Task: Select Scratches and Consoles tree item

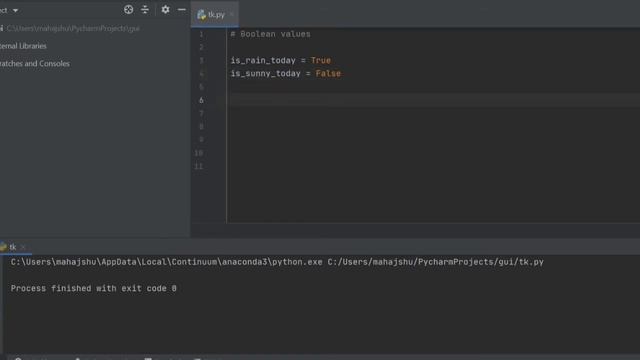Action: point(35,64)
